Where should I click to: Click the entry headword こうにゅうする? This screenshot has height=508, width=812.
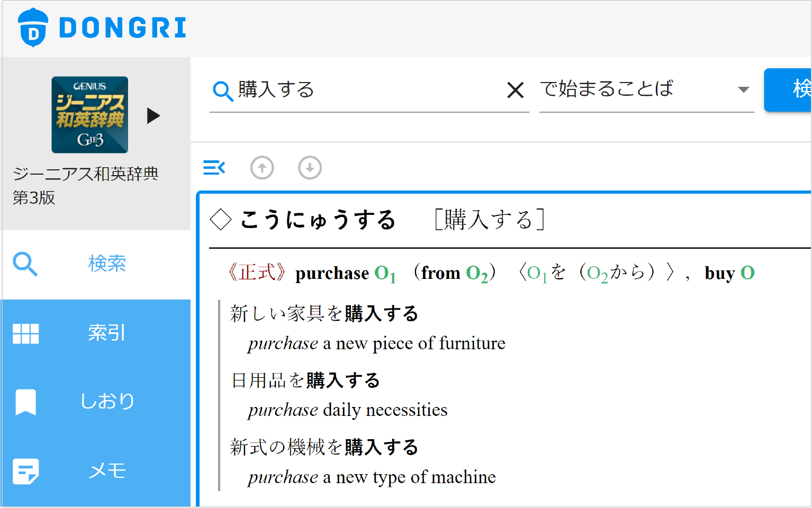tap(318, 220)
